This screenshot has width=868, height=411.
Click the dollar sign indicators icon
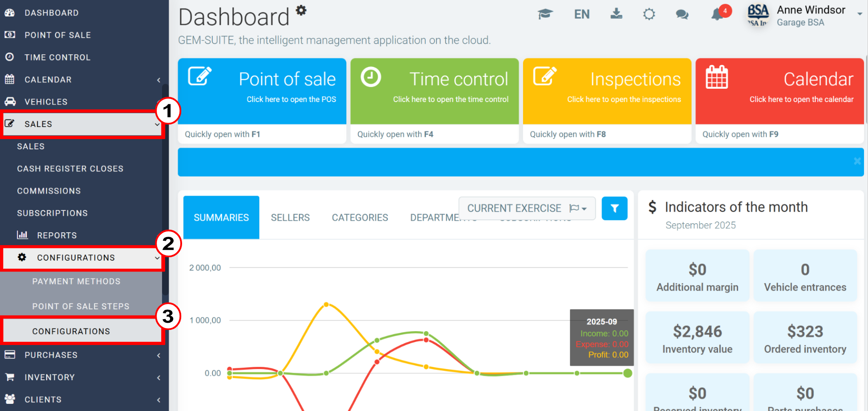click(x=652, y=207)
